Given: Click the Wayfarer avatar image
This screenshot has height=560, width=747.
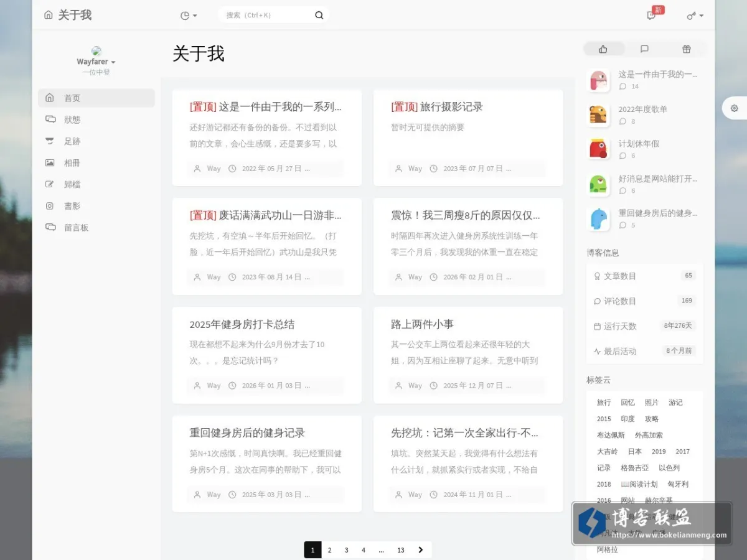Looking at the screenshot, I should [96, 51].
